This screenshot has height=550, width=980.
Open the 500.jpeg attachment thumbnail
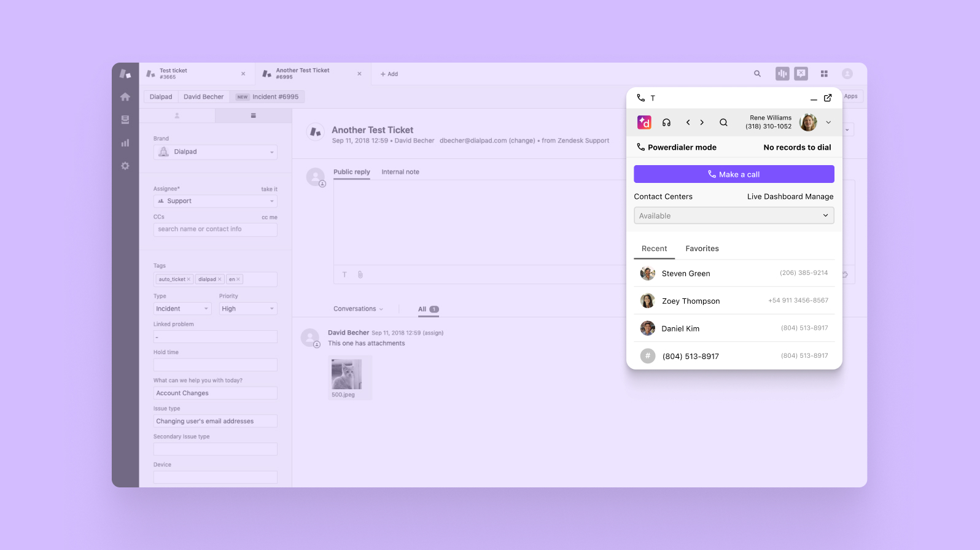point(347,374)
